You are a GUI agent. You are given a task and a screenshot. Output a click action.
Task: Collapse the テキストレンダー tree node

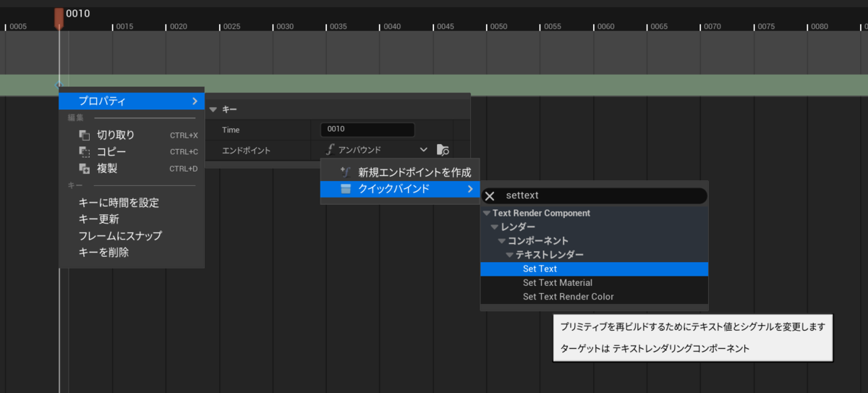point(510,255)
